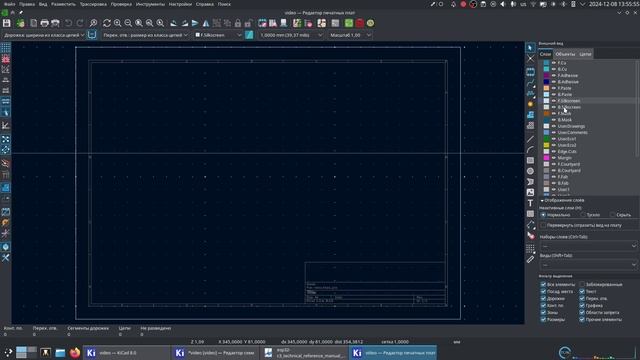Click the Zoom in icon
The height and width of the screenshot is (360, 640).
[118, 23]
